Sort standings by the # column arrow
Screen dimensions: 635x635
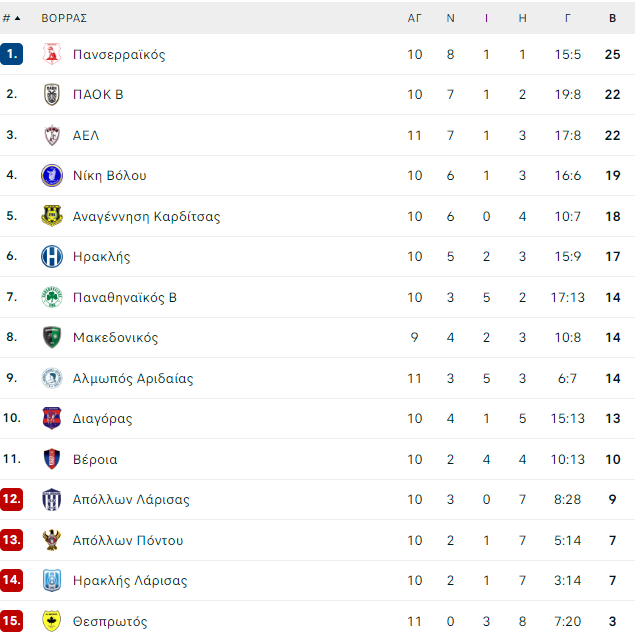pos(11,18)
